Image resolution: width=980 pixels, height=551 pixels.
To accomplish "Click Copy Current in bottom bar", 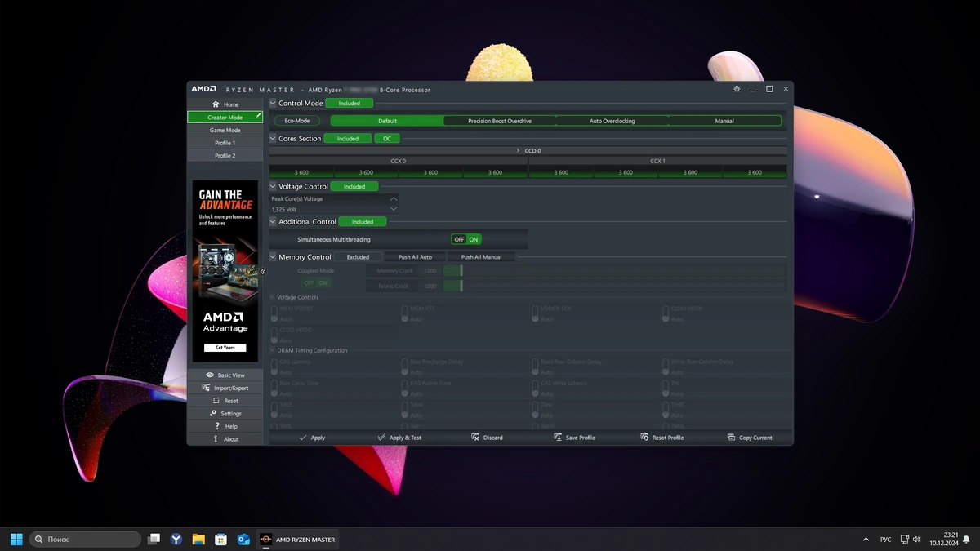I will 750,438.
